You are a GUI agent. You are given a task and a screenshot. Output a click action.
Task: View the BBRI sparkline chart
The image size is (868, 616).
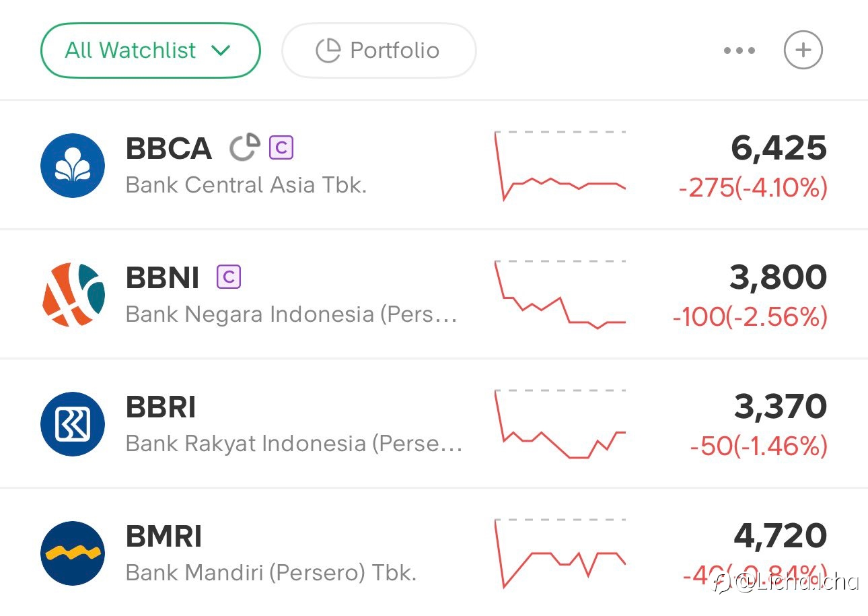[560, 424]
